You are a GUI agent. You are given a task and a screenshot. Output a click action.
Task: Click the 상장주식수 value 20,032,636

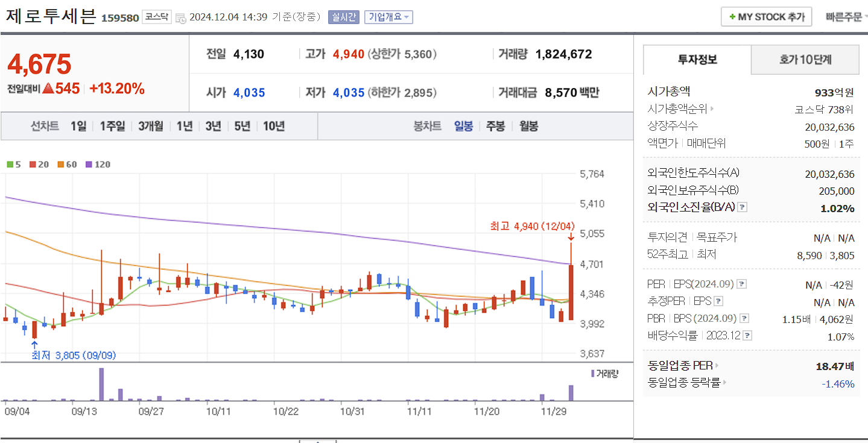[829, 127]
